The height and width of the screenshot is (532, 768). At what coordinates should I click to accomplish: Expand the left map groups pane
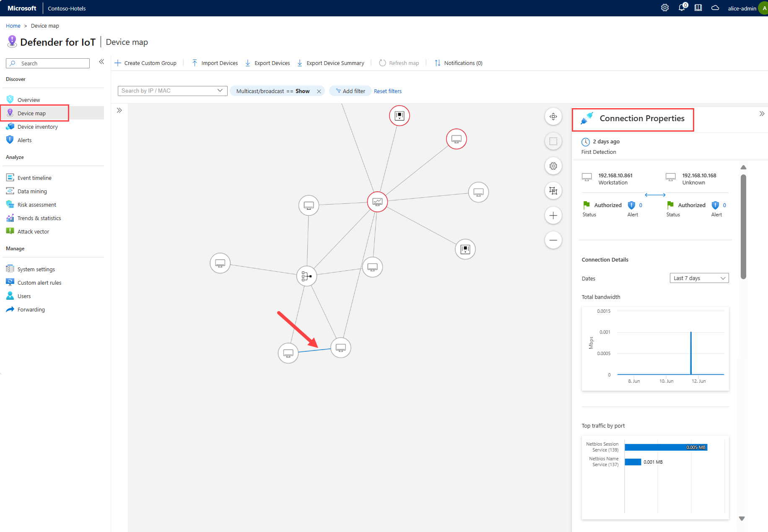(x=119, y=110)
